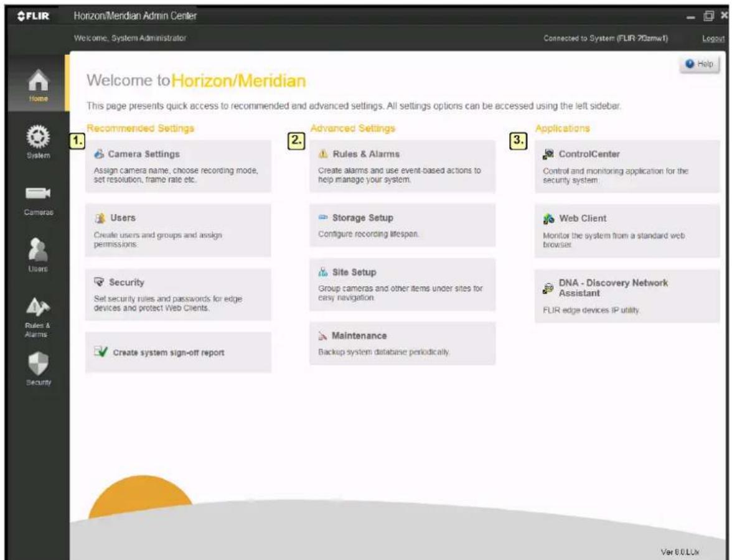
Task: Open the Home sidebar icon
Action: 39,85
